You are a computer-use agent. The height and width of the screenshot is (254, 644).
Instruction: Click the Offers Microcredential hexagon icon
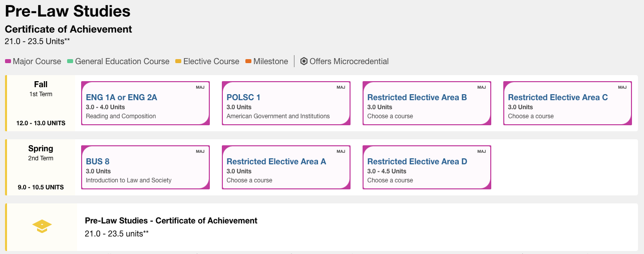(x=303, y=62)
